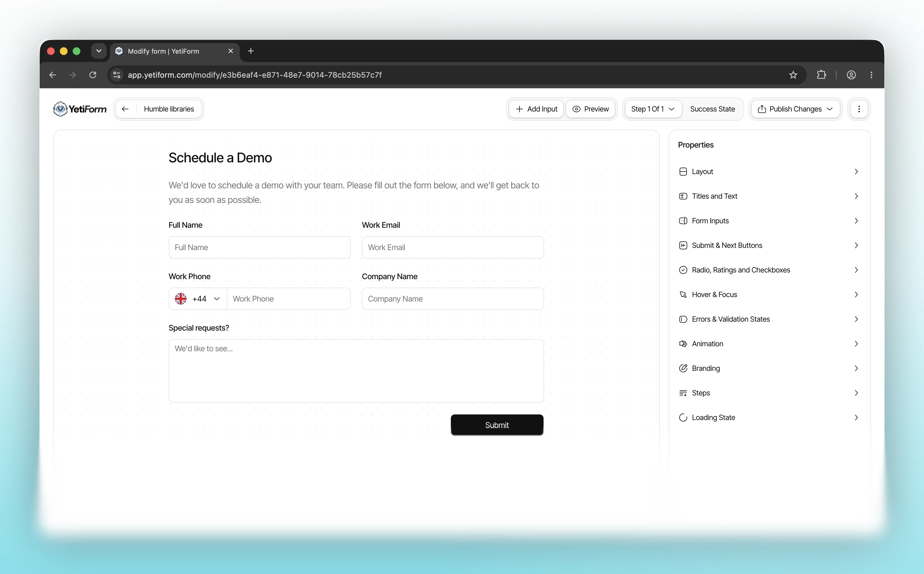Select the Modify form | YetiForm browser tab
The image size is (924, 574).
point(175,51)
